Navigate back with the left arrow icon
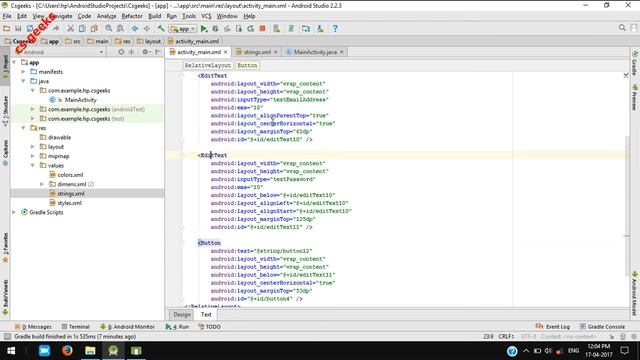The image size is (640, 360). click(x=135, y=29)
